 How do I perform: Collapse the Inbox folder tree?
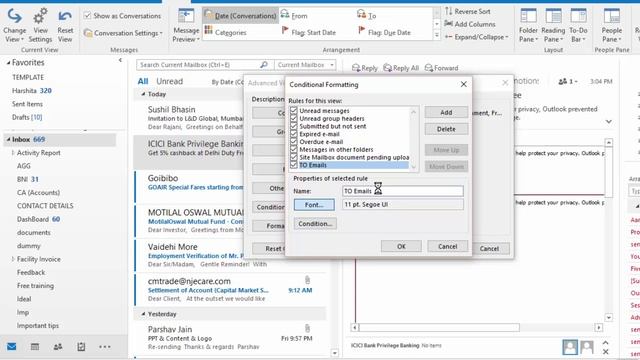(x=8, y=140)
